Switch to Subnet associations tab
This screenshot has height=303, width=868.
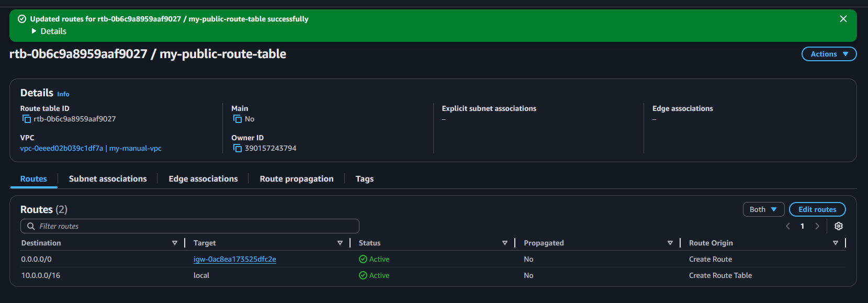pyautogui.click(x=108, y=179)
